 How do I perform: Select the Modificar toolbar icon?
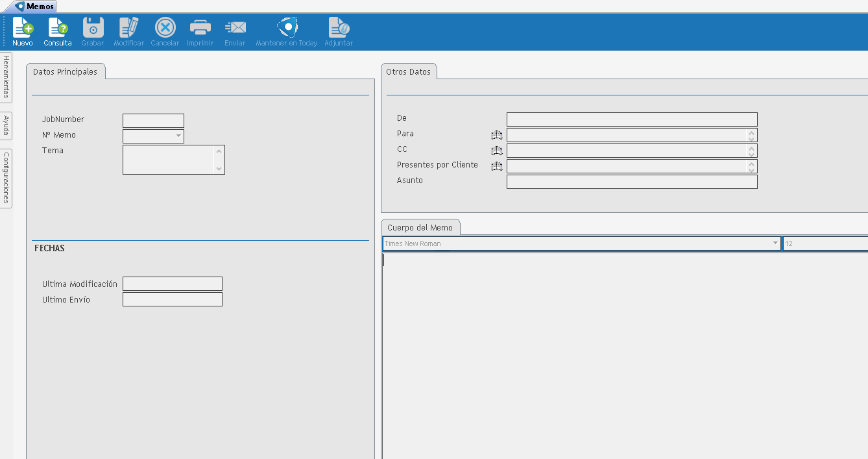coord(128,29)
